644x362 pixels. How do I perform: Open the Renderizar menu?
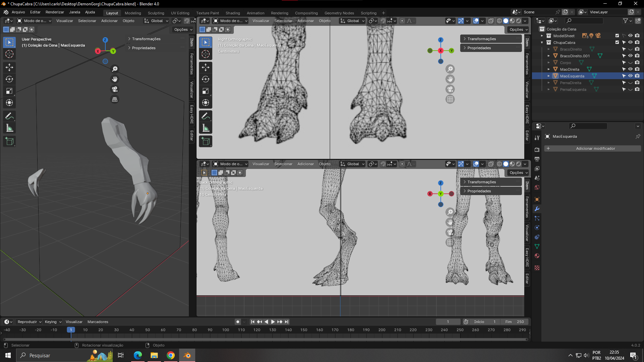[55, 12]
